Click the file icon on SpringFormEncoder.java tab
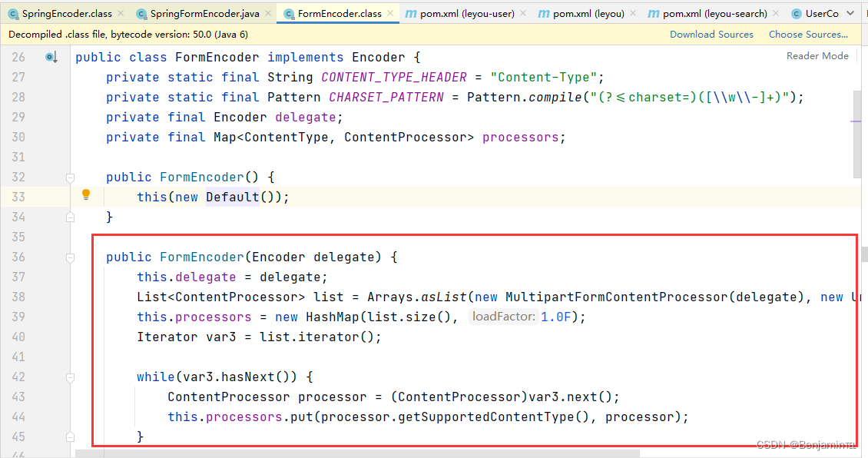This screenshot has width=868, height=458. [x=141, y=13]
